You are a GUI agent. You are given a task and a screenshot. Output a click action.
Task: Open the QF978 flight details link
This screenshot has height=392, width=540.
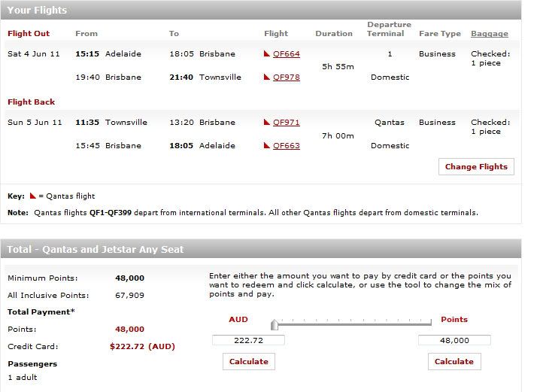click(x=287, y=77)
